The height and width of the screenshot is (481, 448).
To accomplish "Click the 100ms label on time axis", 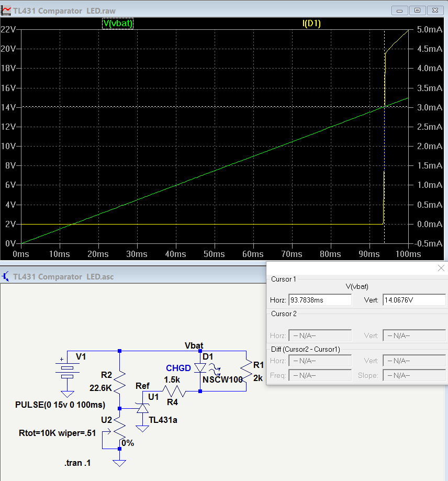I will pos(408,254).
